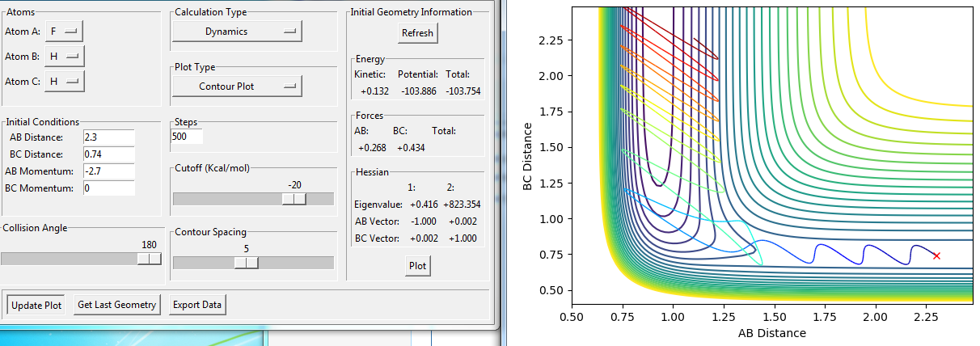Image resolution: width=980 pixels, height=346 pixels.
Task: Click into the BC Momentum input field
Action: pyautogui.click(x=108, y=188)
